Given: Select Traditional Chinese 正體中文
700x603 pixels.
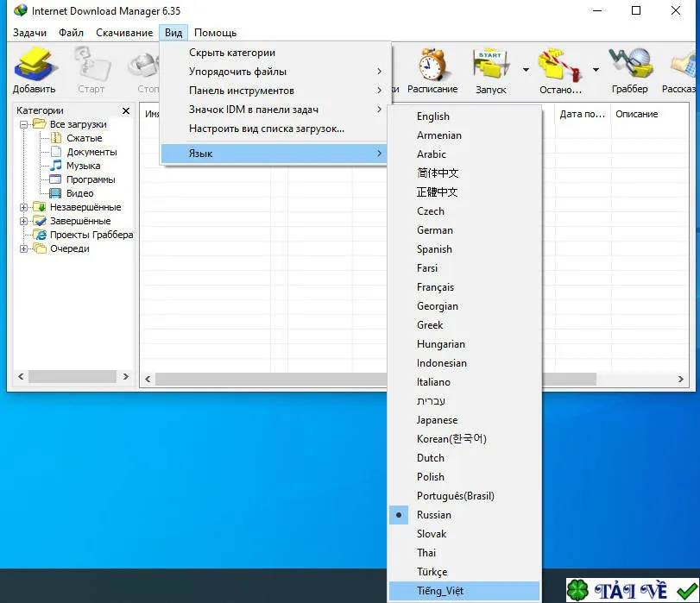Looking at the screenshot, I should click(464, 192).
